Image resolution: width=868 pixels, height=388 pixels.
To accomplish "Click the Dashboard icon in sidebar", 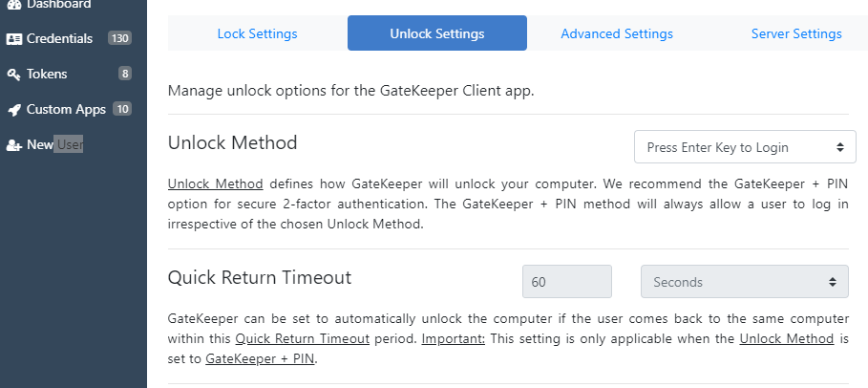I will pyautogui.click(x=13, y=5).
